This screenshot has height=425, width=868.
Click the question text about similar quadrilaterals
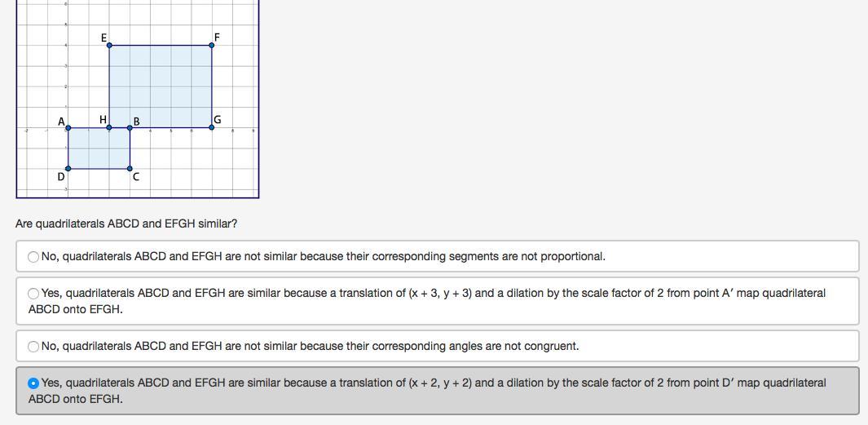click(126, 224)
